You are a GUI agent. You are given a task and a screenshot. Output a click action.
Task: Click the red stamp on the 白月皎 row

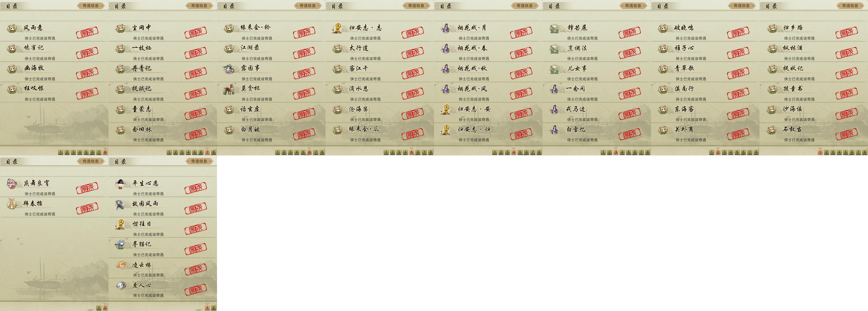pos(304,134)
